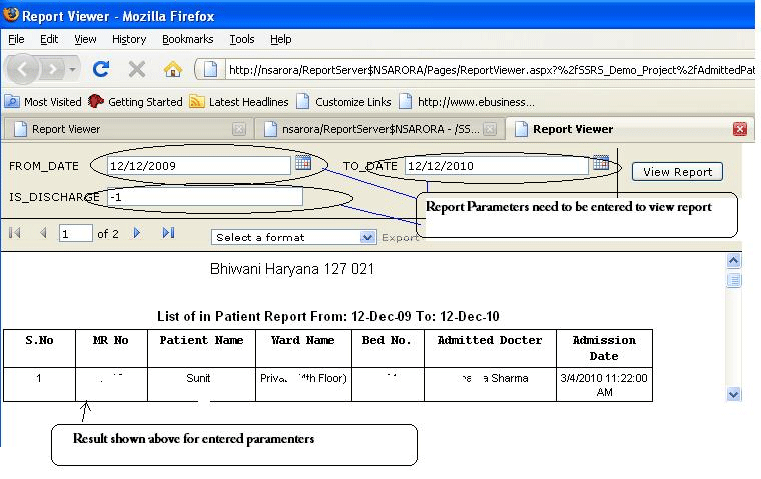Viewport: 761px width, 479px height.
Task: Click the MR No column header
Action: tap(111, 348)
